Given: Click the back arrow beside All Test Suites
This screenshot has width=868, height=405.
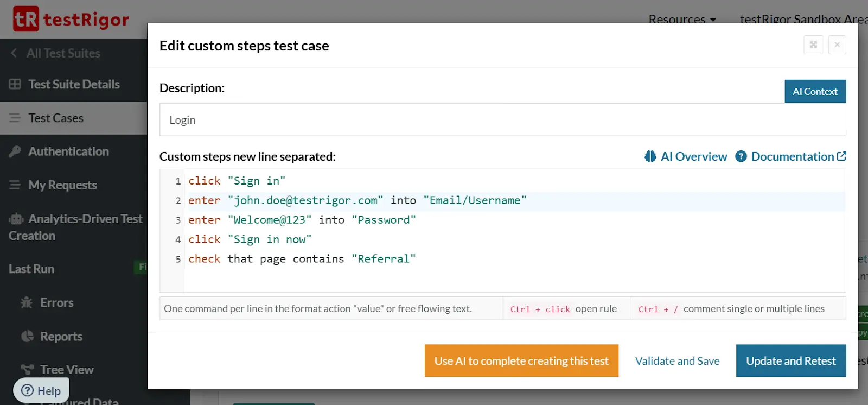Looking at the screenshot, I should [14, 53].
